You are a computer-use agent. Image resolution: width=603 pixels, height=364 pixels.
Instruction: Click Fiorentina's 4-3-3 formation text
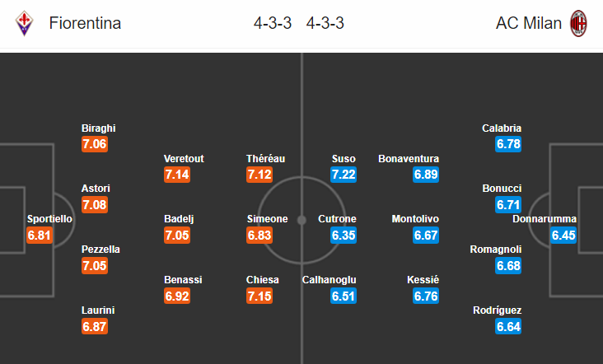[x=273, y=23]
